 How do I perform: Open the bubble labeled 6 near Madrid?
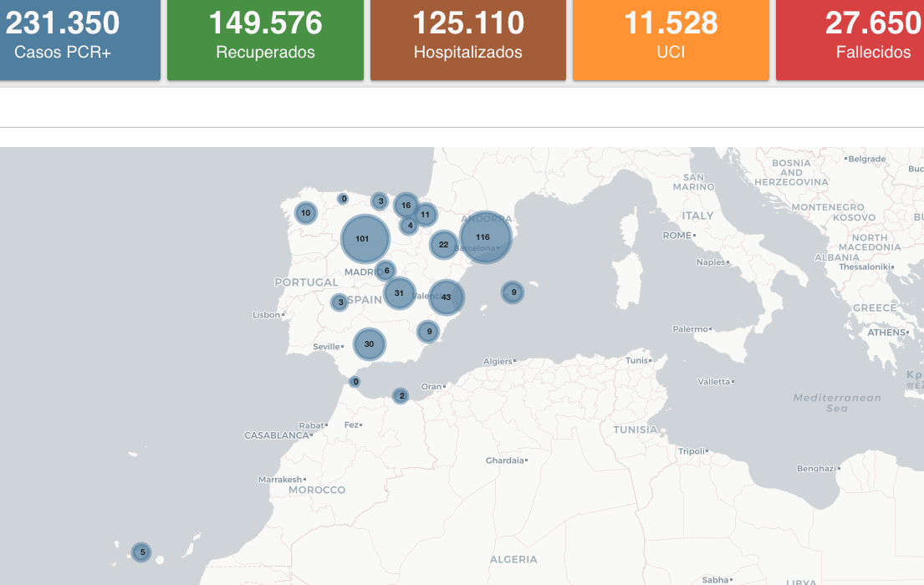(385, 270)
